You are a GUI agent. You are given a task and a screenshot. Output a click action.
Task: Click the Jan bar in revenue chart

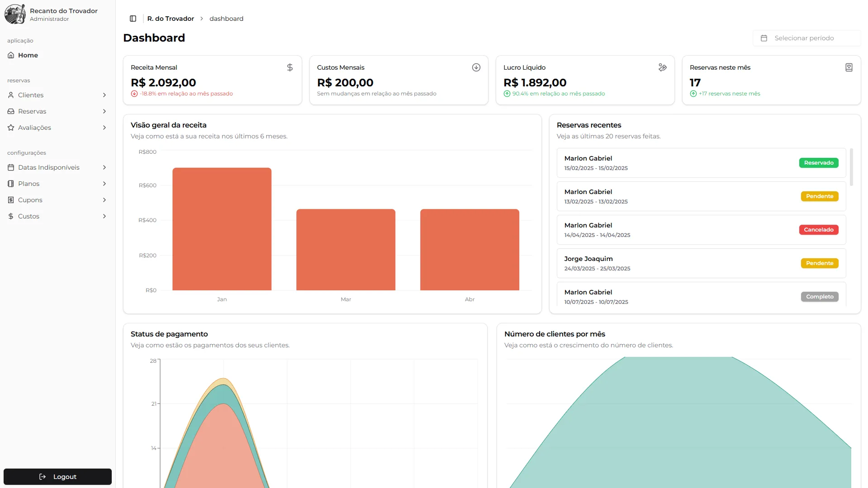[x=222, y=229]
